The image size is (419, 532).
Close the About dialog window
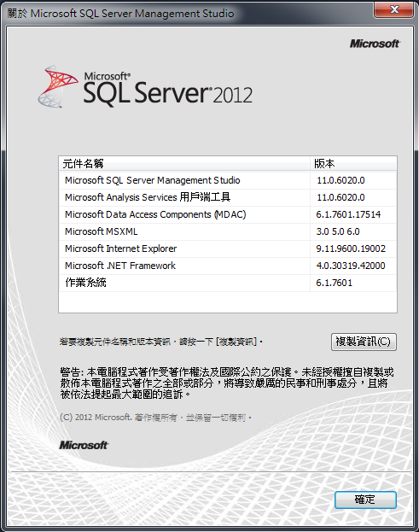(x=394, y=9)
